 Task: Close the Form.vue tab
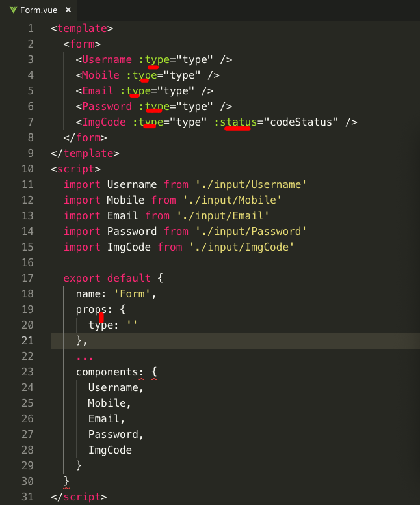[68, 10]
